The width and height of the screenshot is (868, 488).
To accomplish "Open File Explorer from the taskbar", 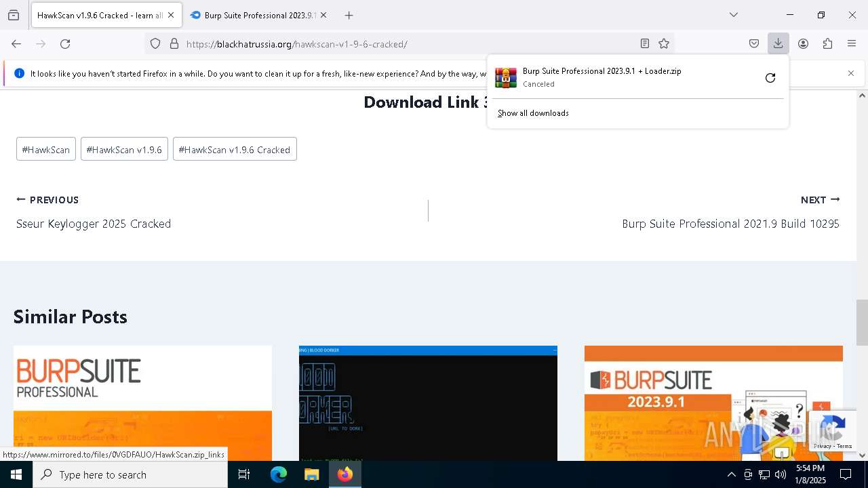I will (x=312, y=474).
